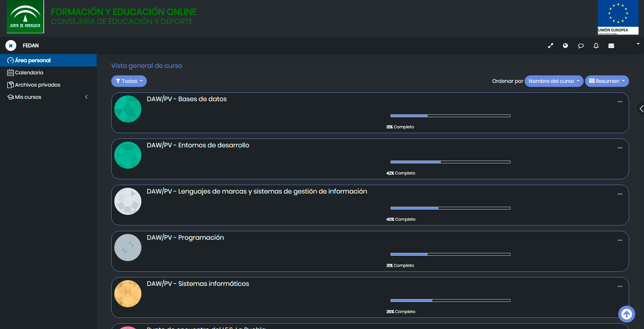This screenshot has width=644, height=329.
Task: Click the Lenguajes de marcas progress bar
Action: point(450,208)
